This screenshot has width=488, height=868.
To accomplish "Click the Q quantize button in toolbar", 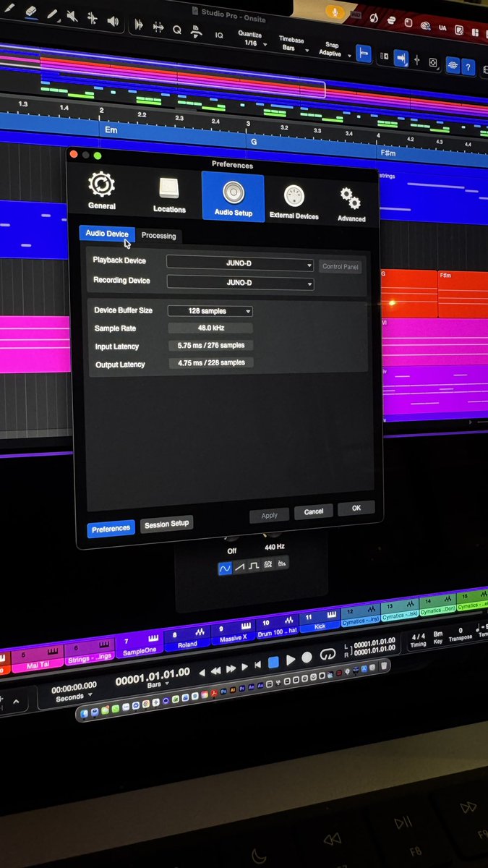I will (x=177, y=30).
